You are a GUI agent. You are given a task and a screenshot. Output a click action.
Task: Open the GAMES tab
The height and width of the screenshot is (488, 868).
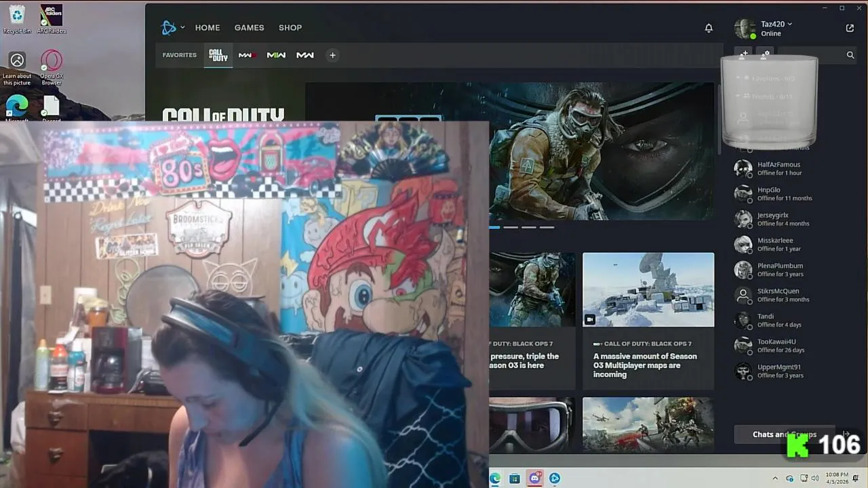pos(249,28)
